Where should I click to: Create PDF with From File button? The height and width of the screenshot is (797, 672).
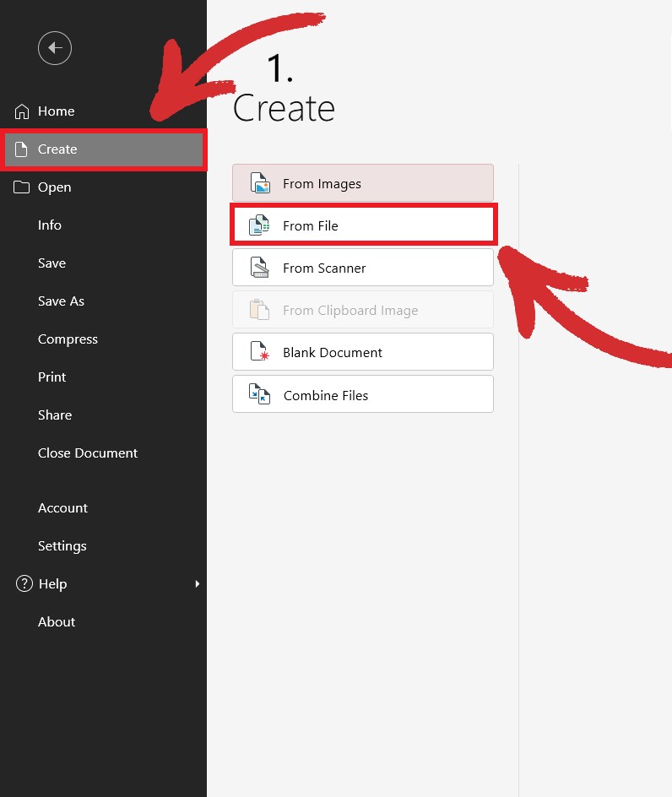363,225
